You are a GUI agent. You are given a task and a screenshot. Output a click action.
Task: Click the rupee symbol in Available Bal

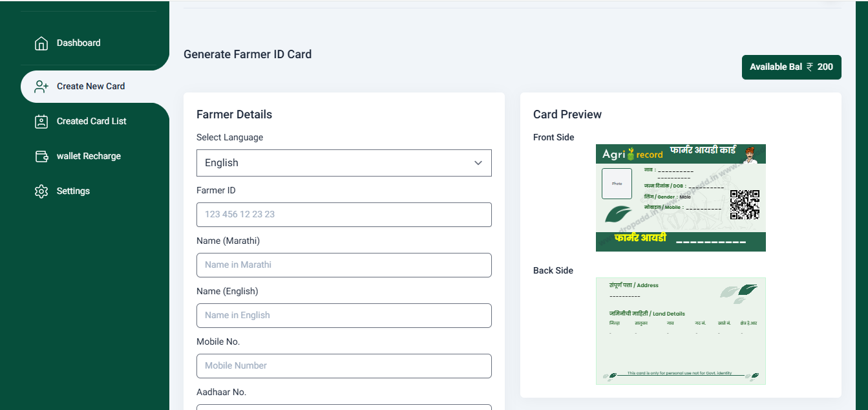[x=810, y=67]
